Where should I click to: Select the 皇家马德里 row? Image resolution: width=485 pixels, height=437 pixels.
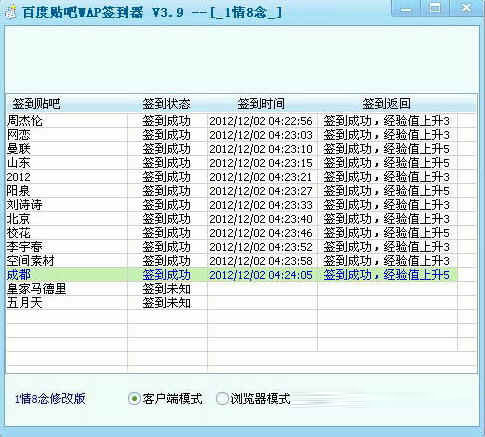[232, 289]
